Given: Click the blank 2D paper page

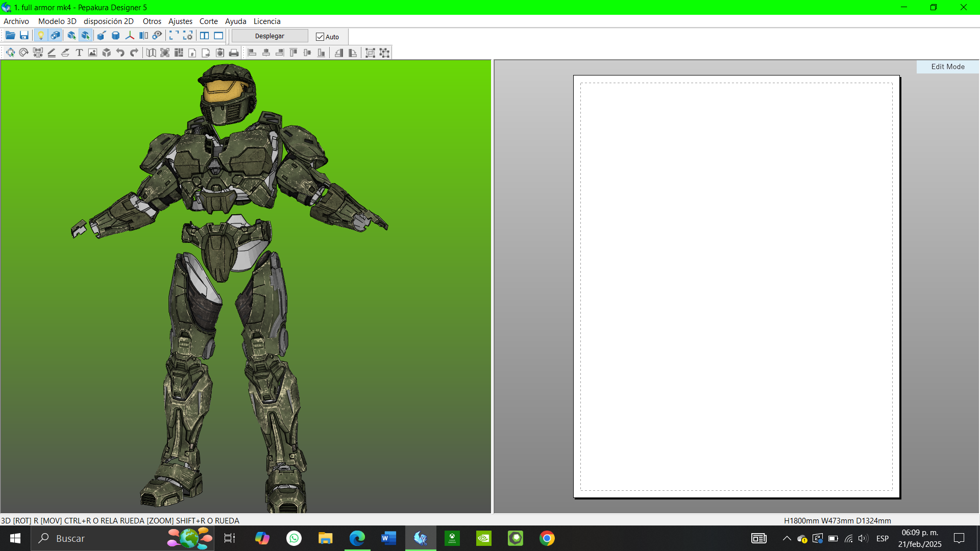Looking at the screenshot, I should tap(736, 286).
